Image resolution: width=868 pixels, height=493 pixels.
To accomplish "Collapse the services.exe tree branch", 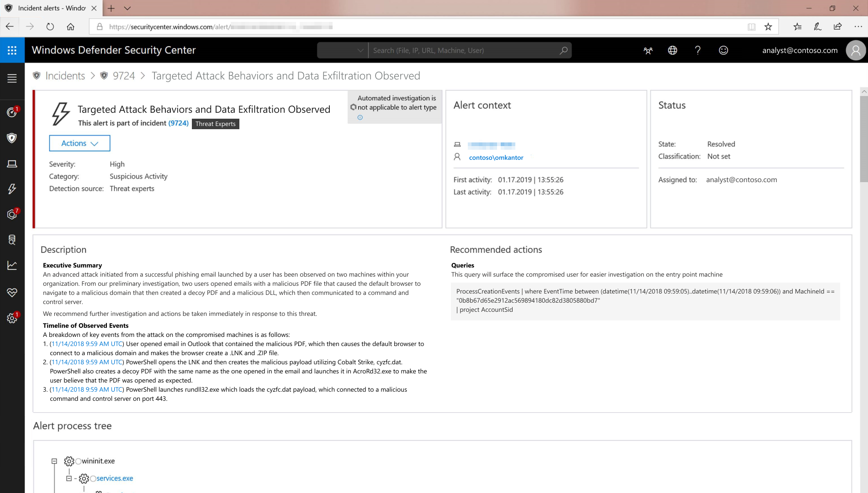I will pos(68,478).
